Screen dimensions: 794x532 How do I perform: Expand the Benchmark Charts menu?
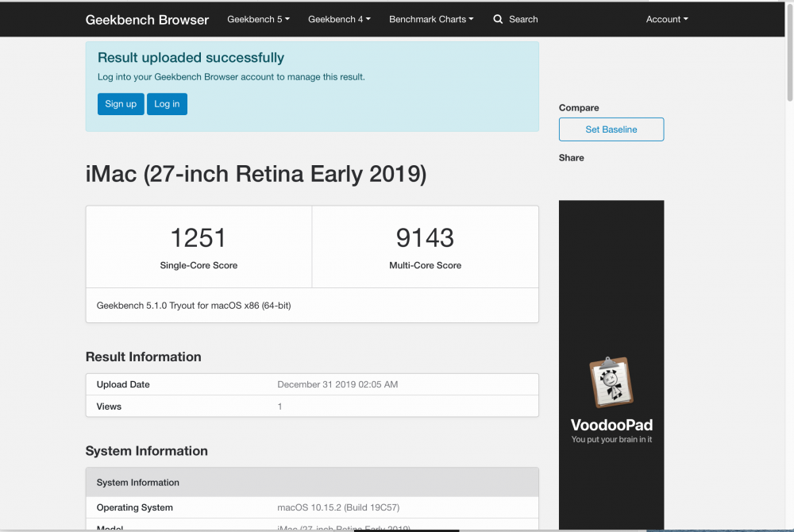coord(431,19)
